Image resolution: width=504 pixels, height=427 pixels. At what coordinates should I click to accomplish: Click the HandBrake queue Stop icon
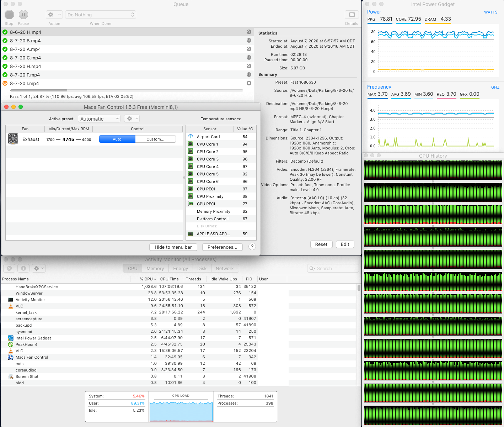tap(9, 15)
